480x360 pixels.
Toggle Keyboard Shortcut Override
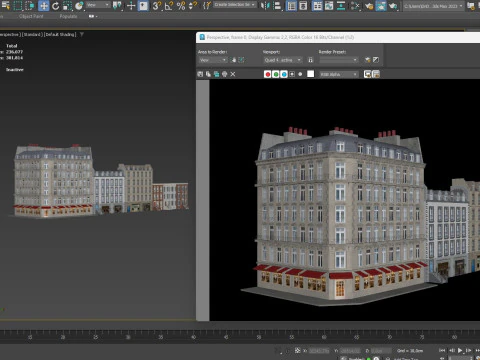[x=143, y=5]
